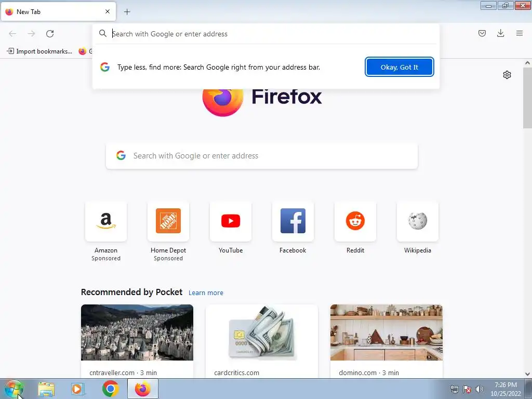Click the page's Google search box
The height and width of the screenshot is (399, 532).
tap(262, 156)
